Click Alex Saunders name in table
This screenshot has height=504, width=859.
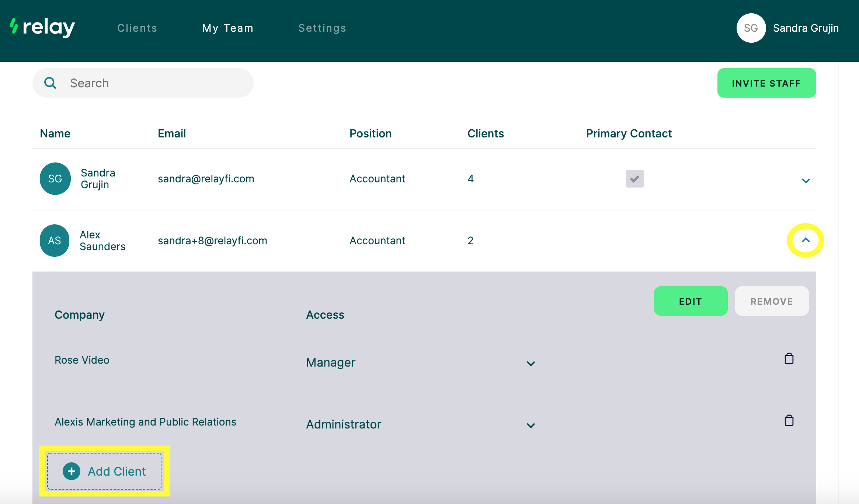click(x=102, y=241)
